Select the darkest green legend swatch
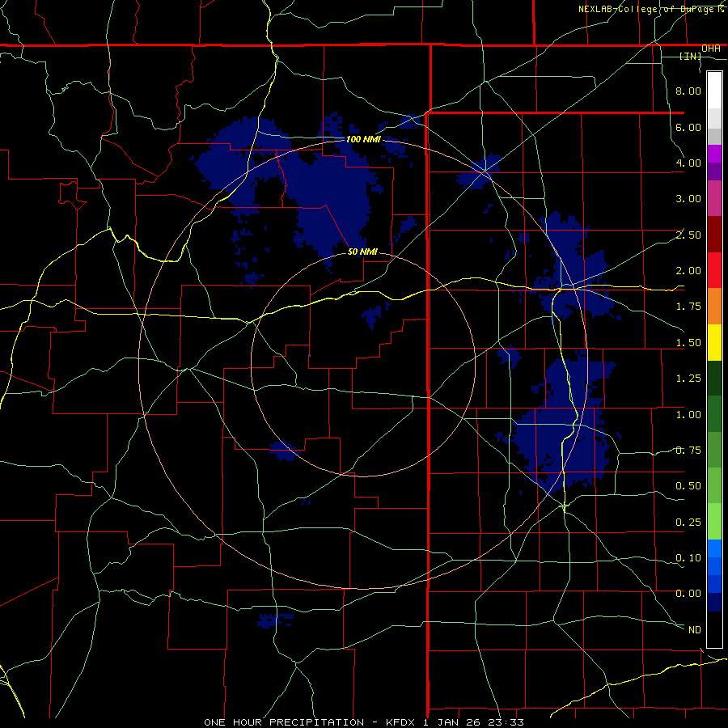 [714, 379]
